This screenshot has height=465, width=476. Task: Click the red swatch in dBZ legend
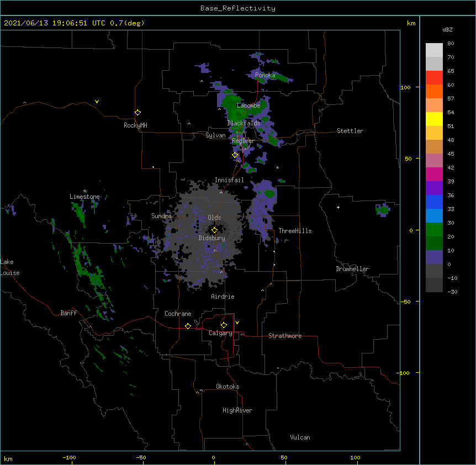pos(434,78)
